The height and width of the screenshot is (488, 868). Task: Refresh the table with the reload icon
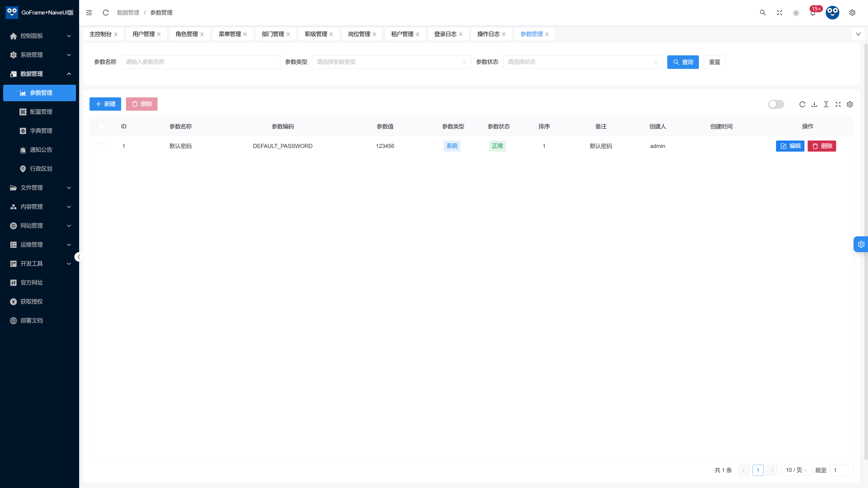tap(802, 104)
